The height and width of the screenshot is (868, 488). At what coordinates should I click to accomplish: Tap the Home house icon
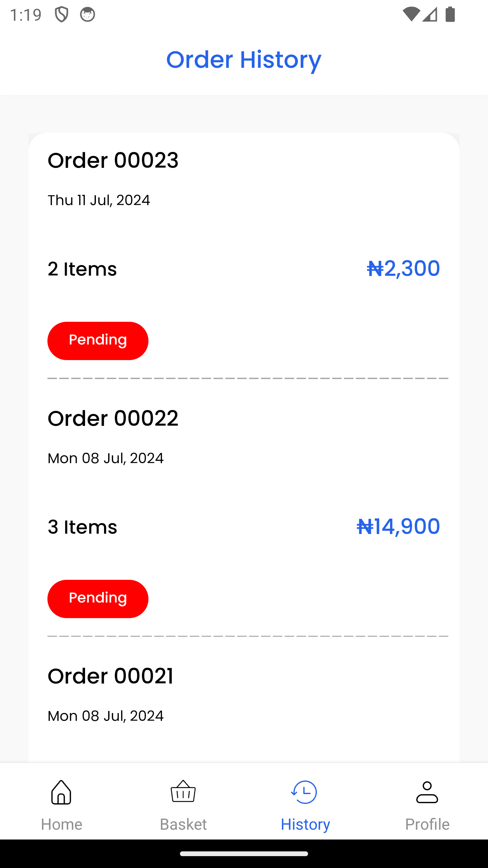pos(61,792)
